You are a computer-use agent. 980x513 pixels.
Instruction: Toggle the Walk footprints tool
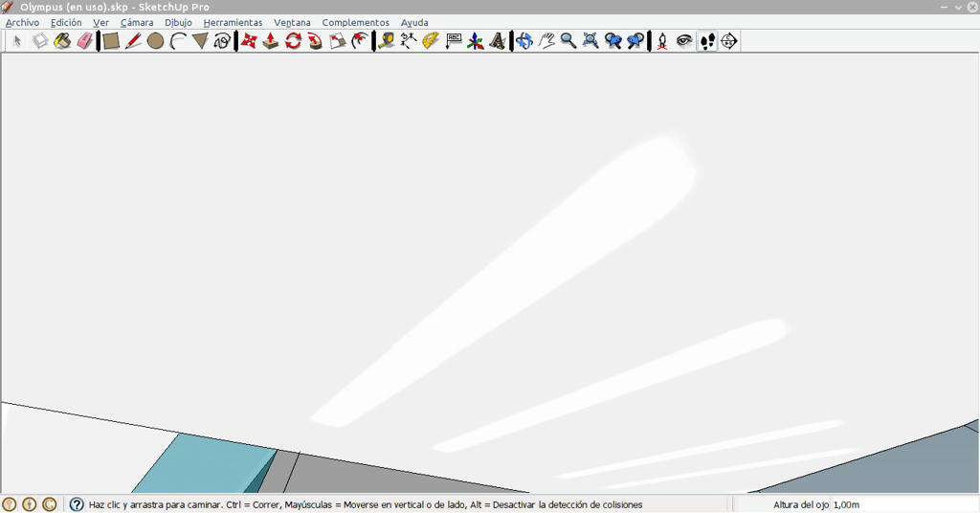[707, 41]
